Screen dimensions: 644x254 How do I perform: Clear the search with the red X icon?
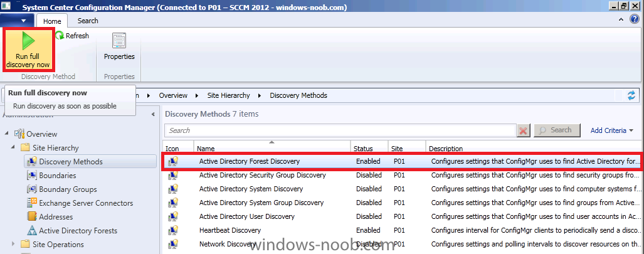coord(523,130)
